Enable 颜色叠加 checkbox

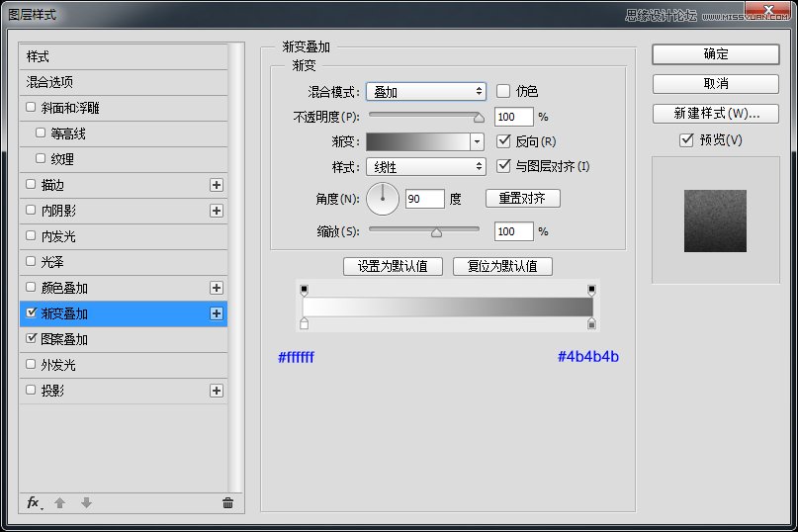pos(31,287)
